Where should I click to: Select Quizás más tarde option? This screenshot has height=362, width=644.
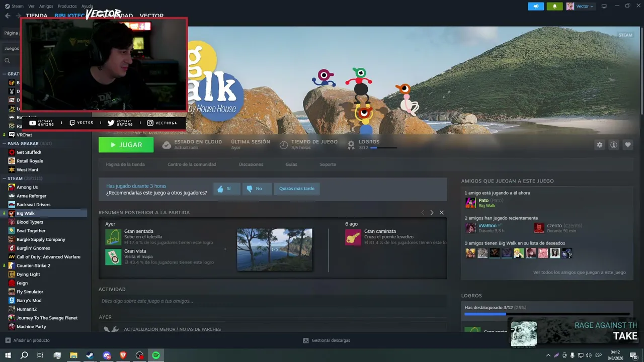point(297,189)
